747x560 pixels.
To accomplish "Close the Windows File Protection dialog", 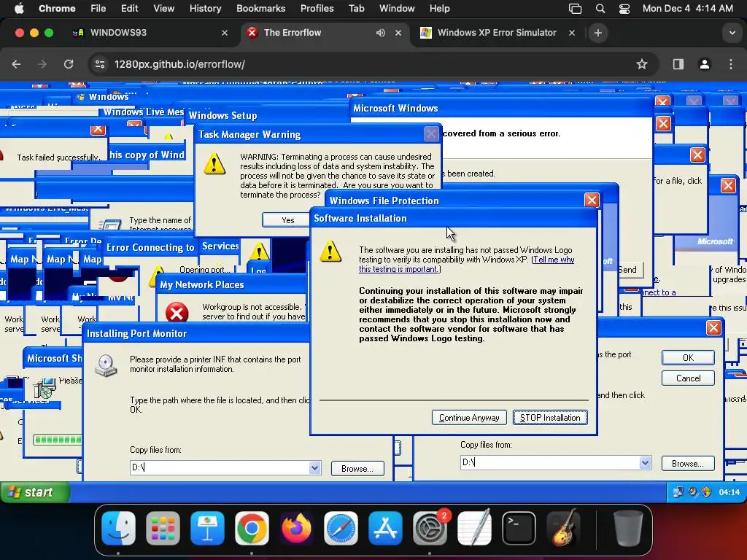I will 592,200.
